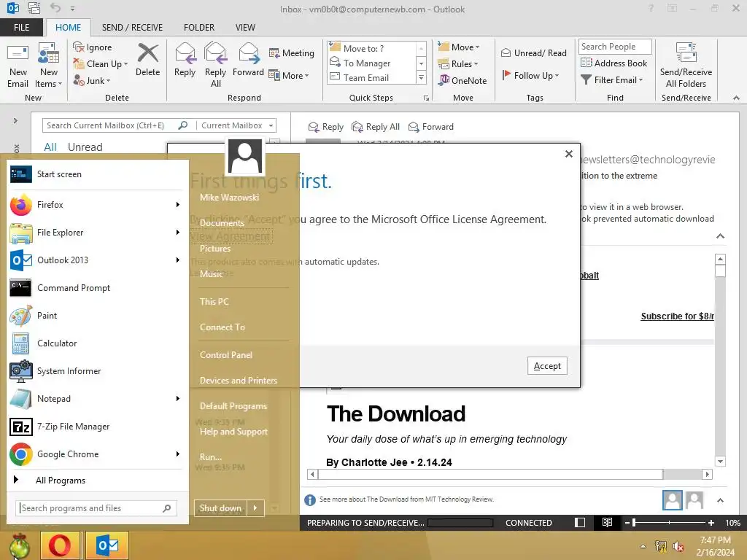
Task: Click the Meeting reply icon
Action: point(292,52)
